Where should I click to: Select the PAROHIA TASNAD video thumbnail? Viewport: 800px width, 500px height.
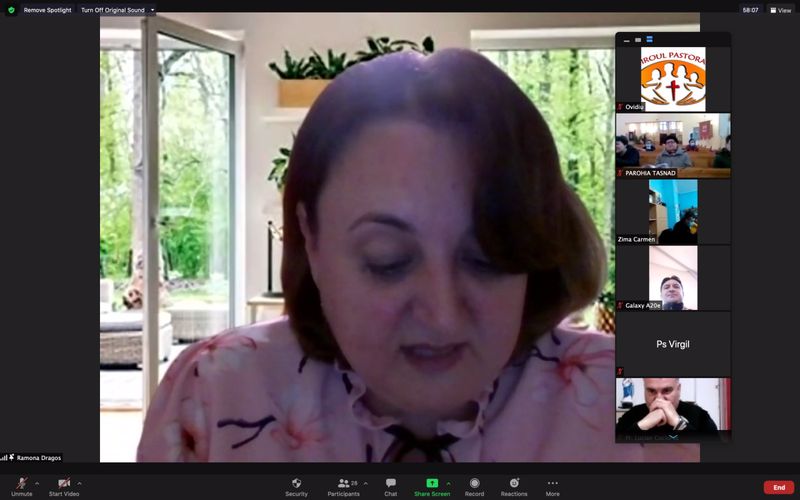tap(672, 145)
